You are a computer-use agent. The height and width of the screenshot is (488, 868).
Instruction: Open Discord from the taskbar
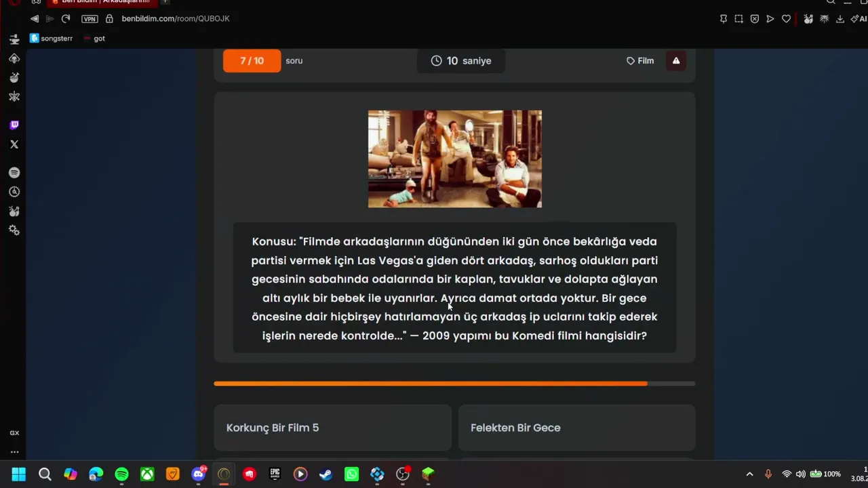pos(199,474)
